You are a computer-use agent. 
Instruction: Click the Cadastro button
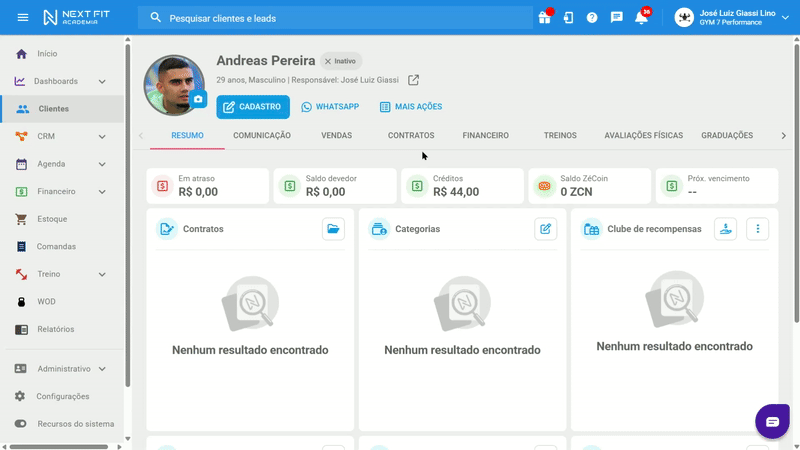tap(253, 107)
